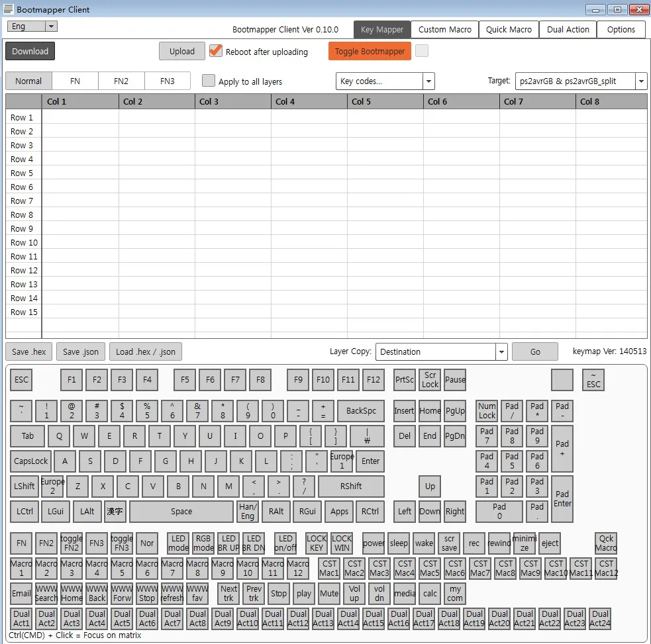
Task: Enable Apply to all layers checkbox
Action: (x=209, y=81)
